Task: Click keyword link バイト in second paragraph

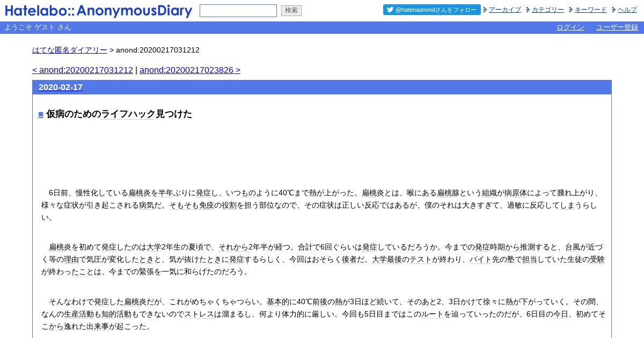Action: click(481, 260)
